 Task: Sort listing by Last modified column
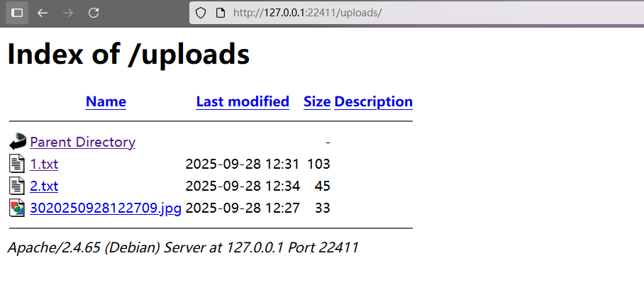[243, 102]
